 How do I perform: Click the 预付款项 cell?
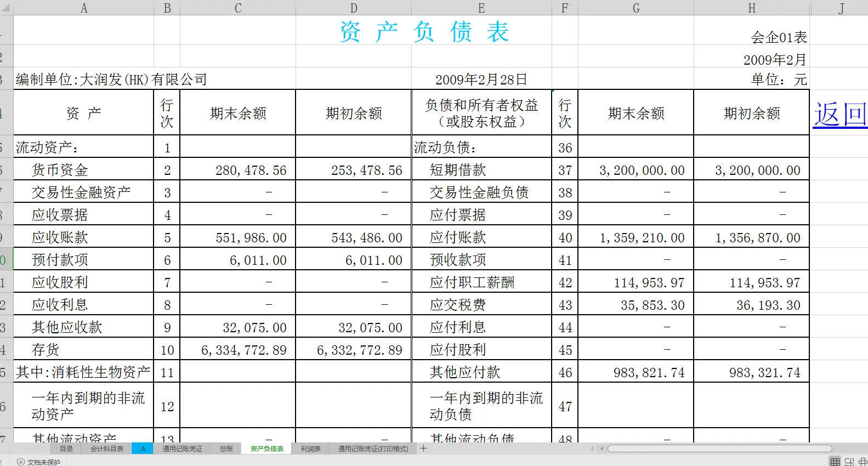[84, 260]
